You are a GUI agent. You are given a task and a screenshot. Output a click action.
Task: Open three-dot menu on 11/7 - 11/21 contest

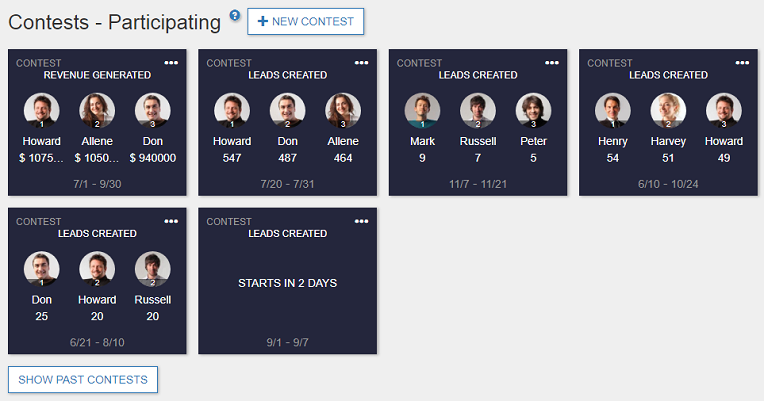(552, 63)
